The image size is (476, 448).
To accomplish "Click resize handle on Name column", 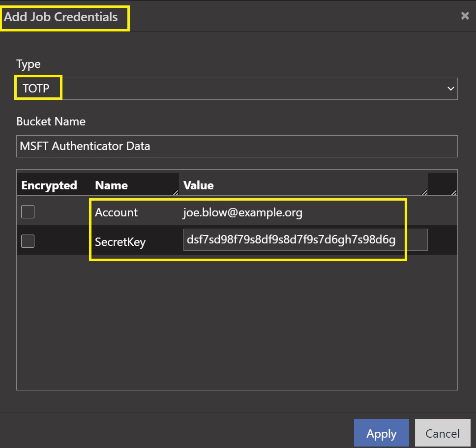I will [176, 192].
